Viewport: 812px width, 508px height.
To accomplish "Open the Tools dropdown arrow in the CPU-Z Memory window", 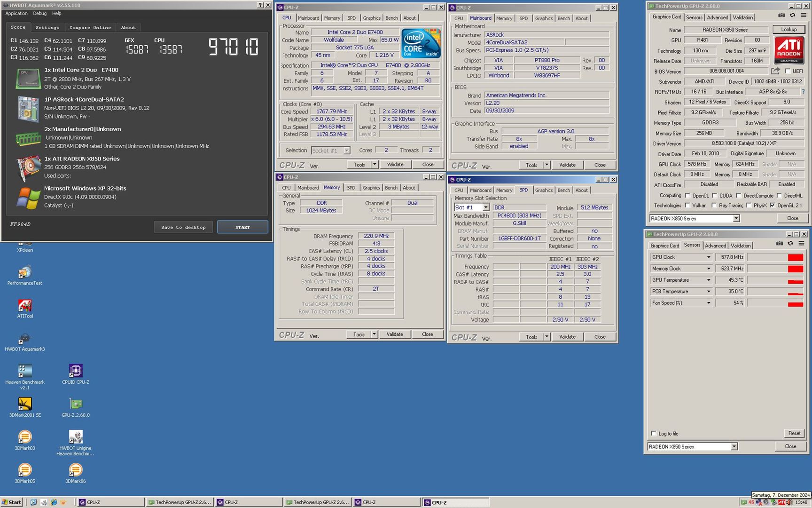I will click(x=375, y=334).
